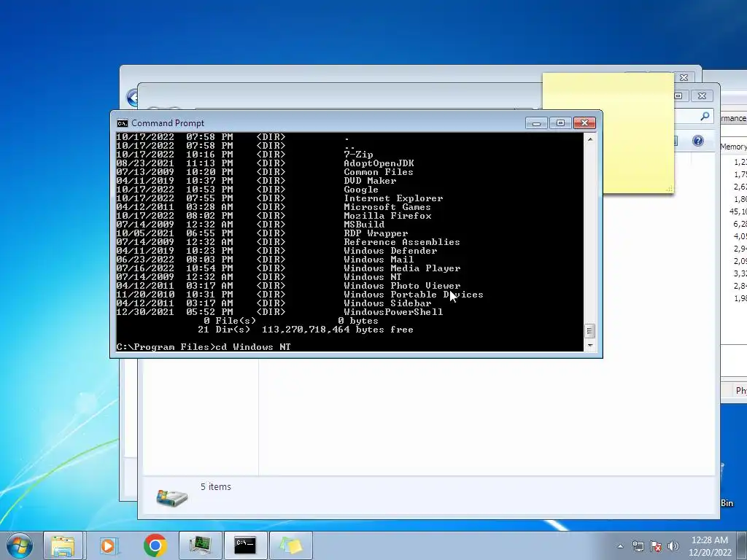This screenshot has width=747, height=560.
Task: Minimize the Command Prompt window
Action: pyautogui.click(x=536, y=123)
